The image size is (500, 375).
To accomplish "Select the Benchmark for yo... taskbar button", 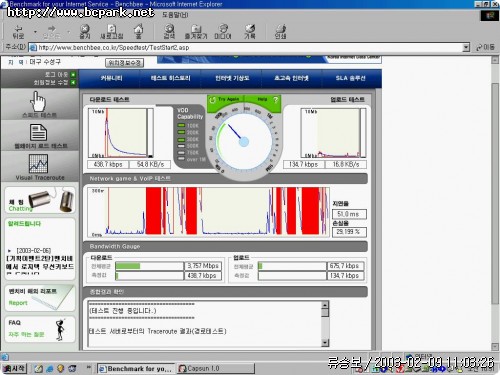I will pos(136,368).
